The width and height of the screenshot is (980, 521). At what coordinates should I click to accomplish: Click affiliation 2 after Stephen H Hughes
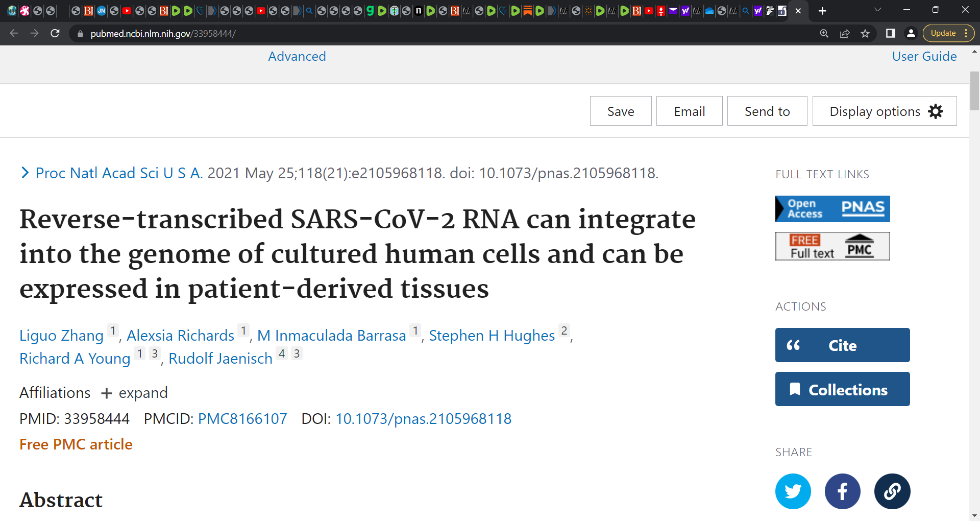click(564, 330)
